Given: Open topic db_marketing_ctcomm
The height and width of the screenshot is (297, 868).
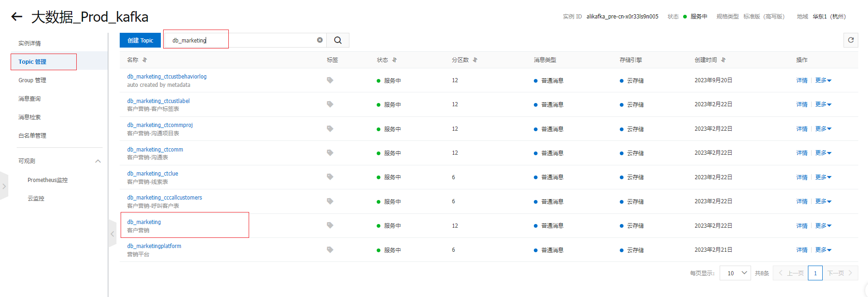Looking at the screenshot, I should click(x=155, y=150).
